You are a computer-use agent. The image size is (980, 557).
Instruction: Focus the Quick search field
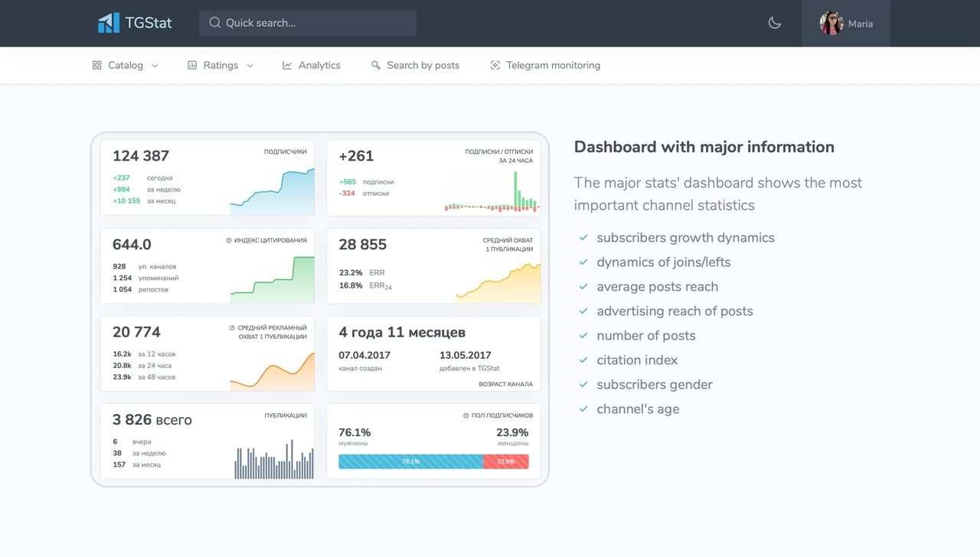308,23
